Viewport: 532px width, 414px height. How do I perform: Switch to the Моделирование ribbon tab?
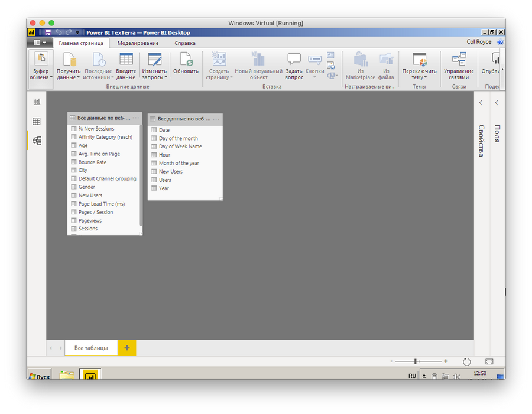pos(138,43)
